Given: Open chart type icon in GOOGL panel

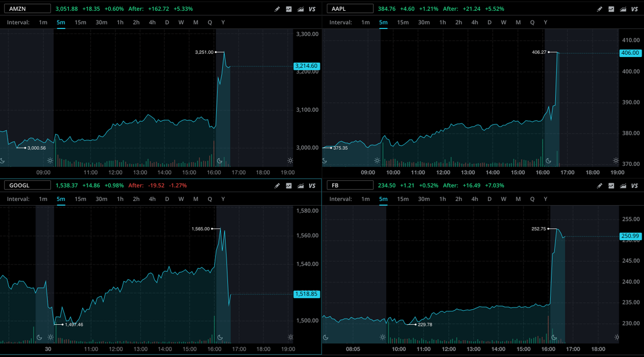Looking at the screenshot, I should [x=289, y=186].
